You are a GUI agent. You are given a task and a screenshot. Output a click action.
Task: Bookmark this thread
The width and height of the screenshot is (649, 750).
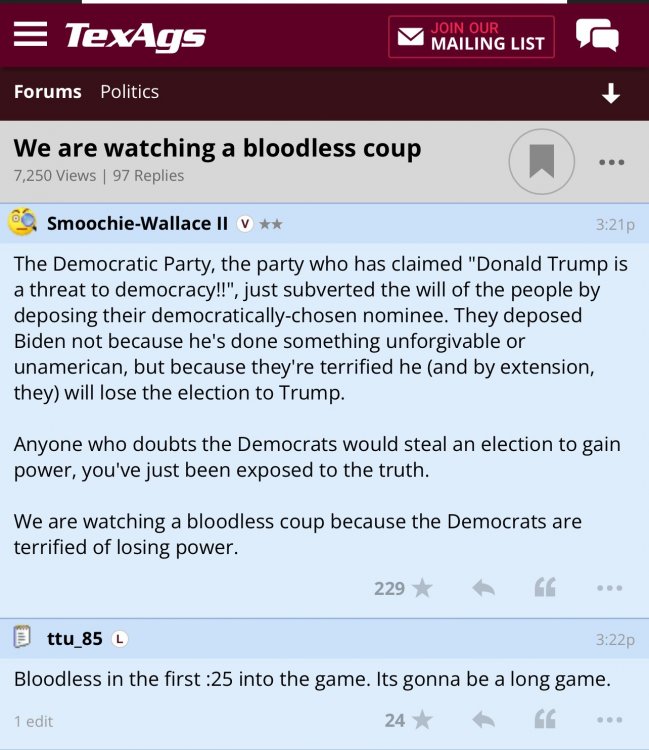[x=541, y=161]
